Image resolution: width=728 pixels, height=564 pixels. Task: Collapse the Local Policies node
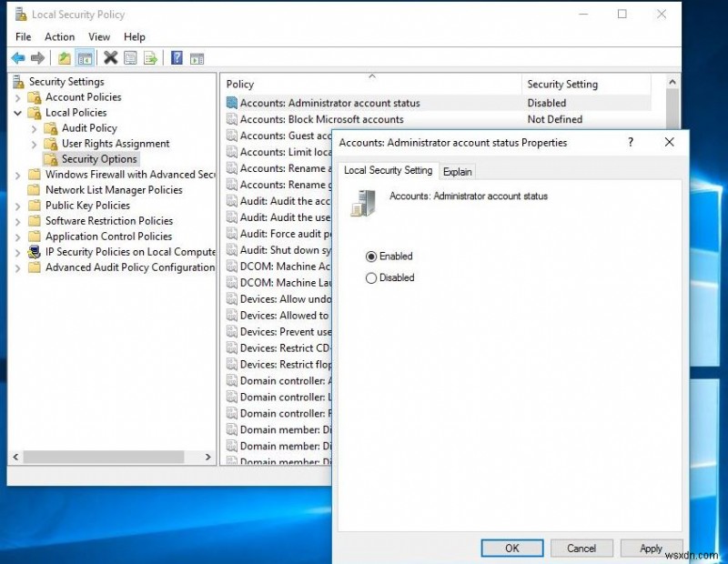pos(16,112)
